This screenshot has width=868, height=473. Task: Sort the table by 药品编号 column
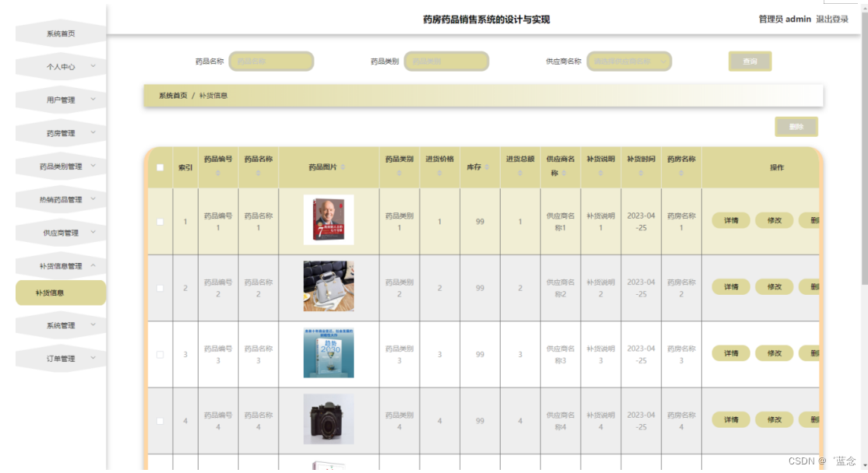219,173
